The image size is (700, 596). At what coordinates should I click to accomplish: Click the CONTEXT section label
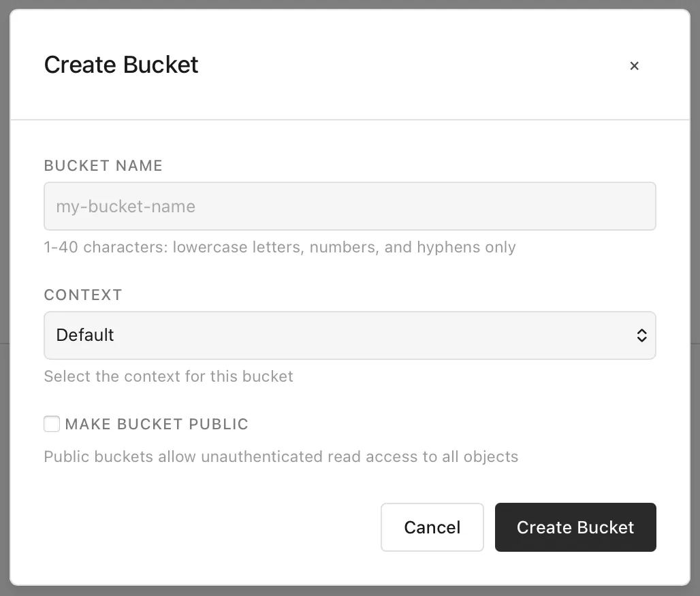pos(83,295)
